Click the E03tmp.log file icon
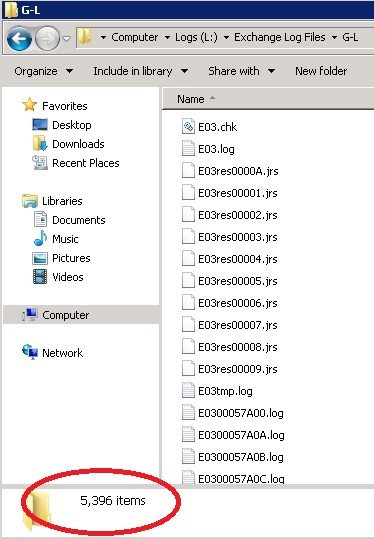This screenshot has width=374, height=539. (188, 390)
